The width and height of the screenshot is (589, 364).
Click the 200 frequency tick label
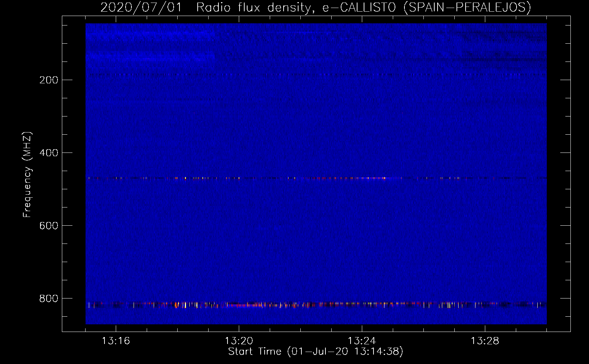click(49, 80)
